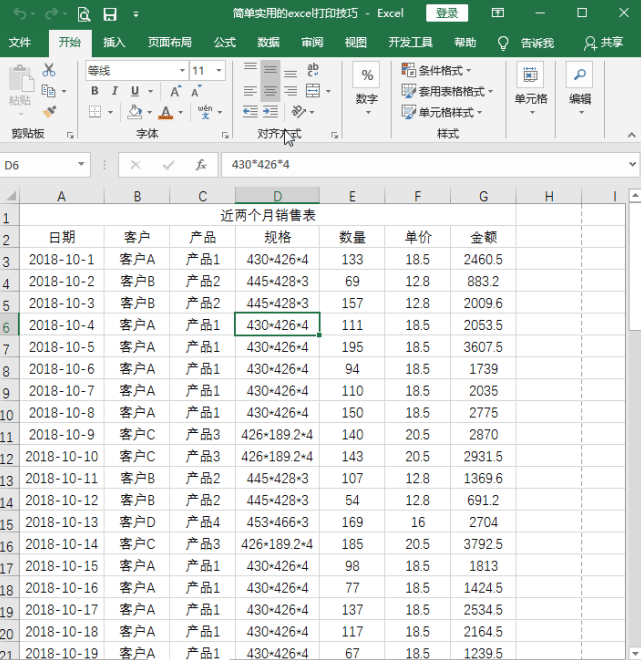Screen dimensions: 641x660
Task: Open 剪贴板 clipboard pane launcher
Action: (x=70, y=135)
